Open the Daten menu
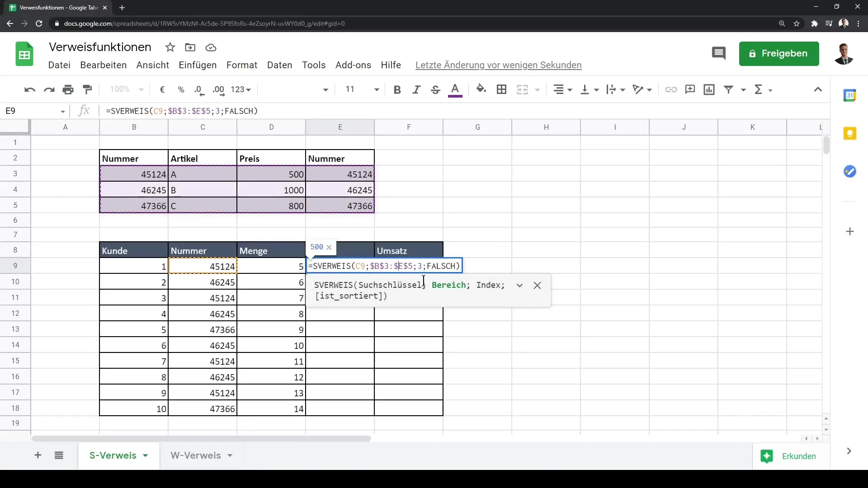 pyautogui.click(x=280, y=65)
